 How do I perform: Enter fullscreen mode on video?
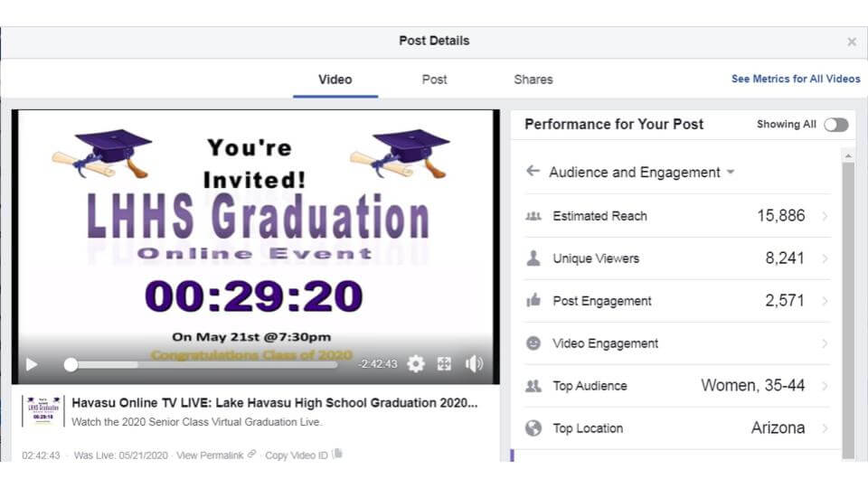444,363
